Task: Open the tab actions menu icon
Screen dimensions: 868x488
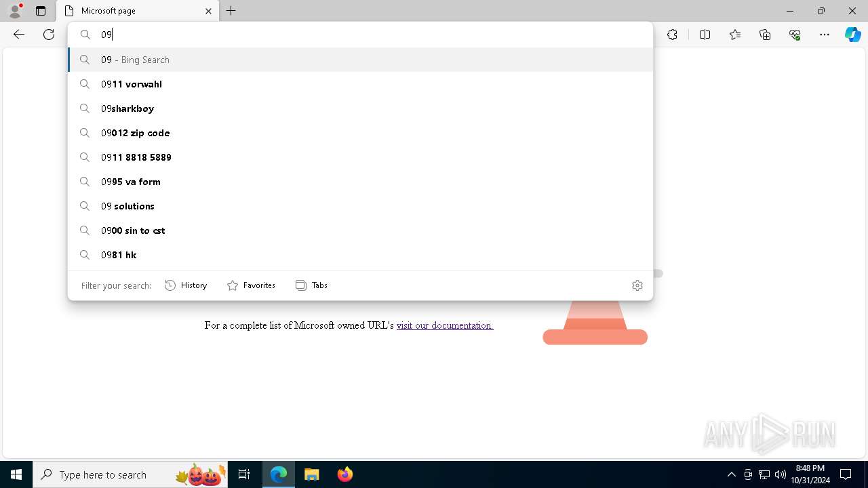Action: 41,11
